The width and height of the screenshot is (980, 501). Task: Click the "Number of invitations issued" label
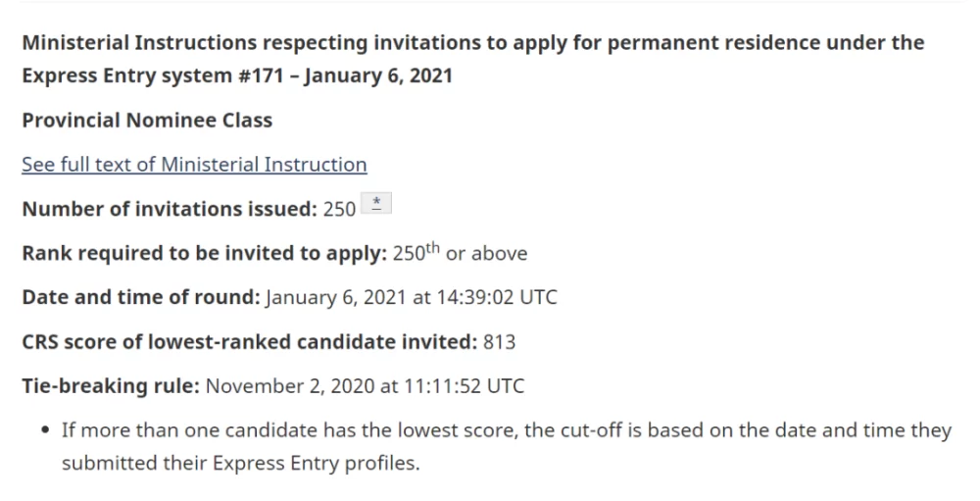pyautogui.click(x=169, y=209)
